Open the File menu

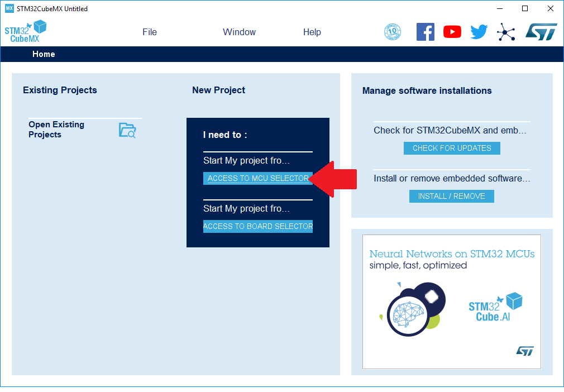(x=150, y=32)
